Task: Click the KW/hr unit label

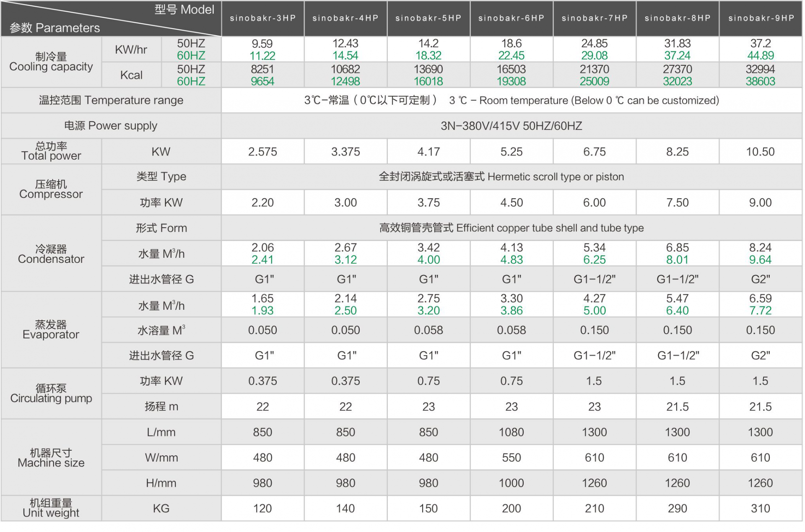Action: [x=131, y=49]
